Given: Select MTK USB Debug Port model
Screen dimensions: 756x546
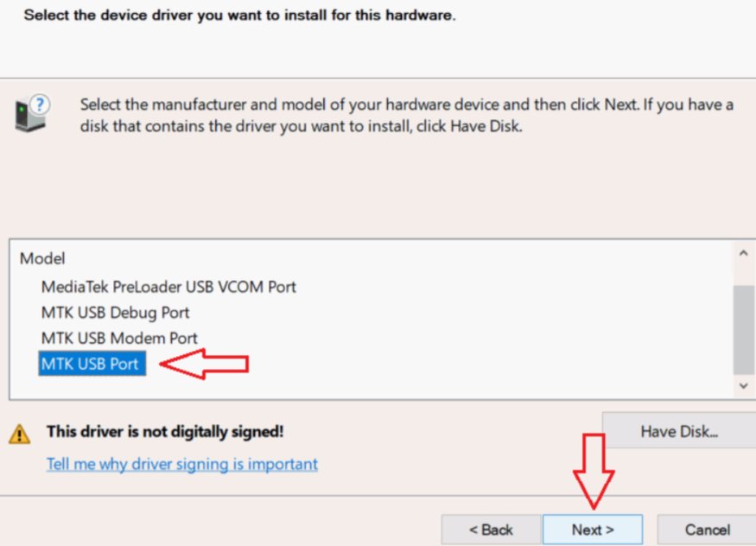Looking at the screenshot, I should (x=115, y=312).
